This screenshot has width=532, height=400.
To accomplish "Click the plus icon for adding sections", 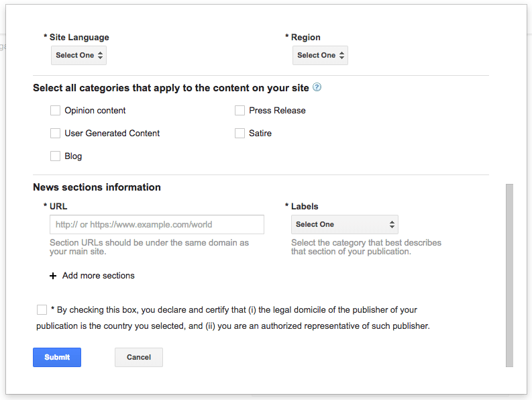I will click(x=53, y=276).
